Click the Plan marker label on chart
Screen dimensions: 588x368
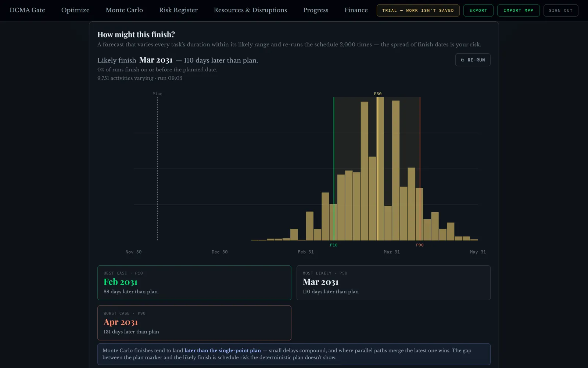click(x=157, y=94)
